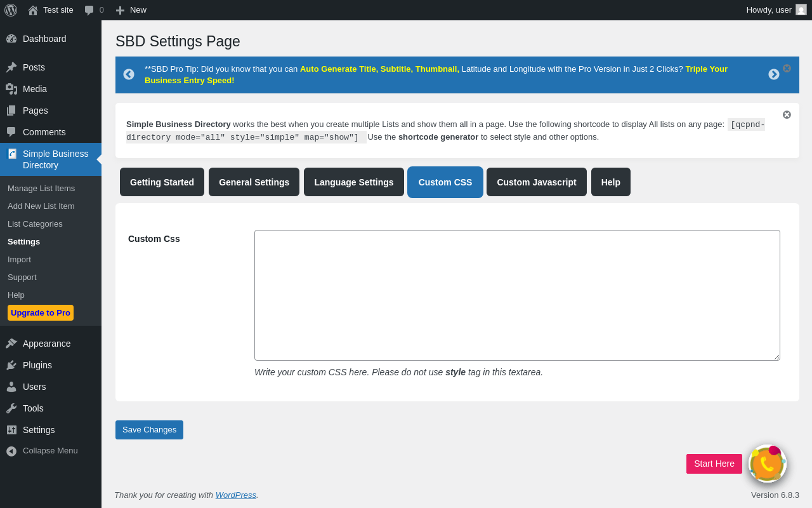Open the floating phone support icon
The height and width of the screenshot is (508, 812).
pyautogui.click(x=768, y=464)
